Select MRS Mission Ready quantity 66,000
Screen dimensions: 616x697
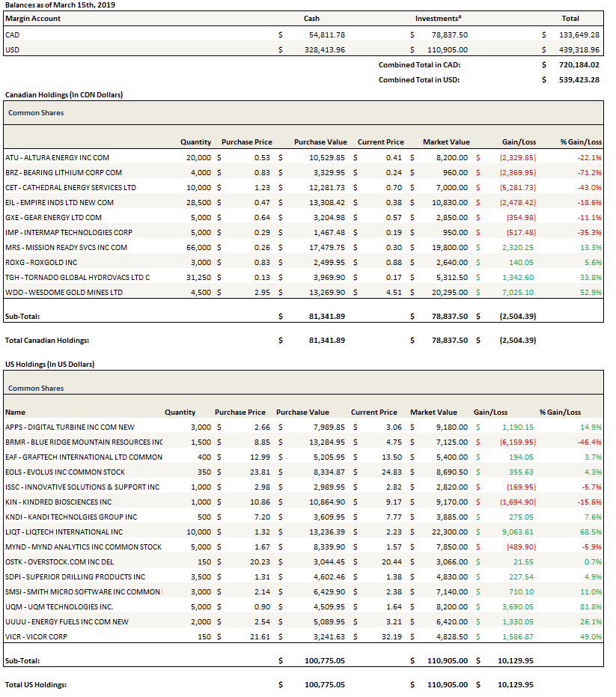[198, 247]
